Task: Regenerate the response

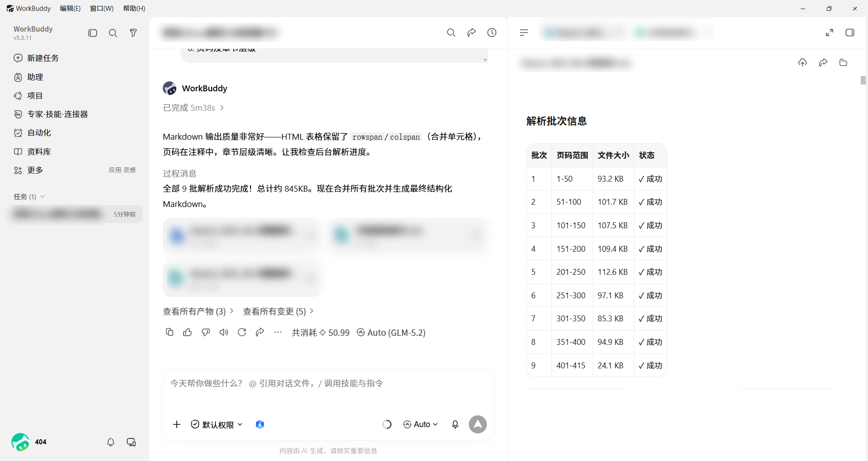Action: point(242,332)
